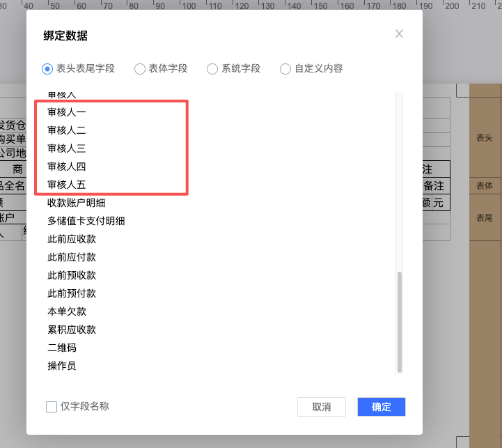The image size is (502, 448).
Task: Click the 表尾 section label on right panel
Action: [485, 218]
